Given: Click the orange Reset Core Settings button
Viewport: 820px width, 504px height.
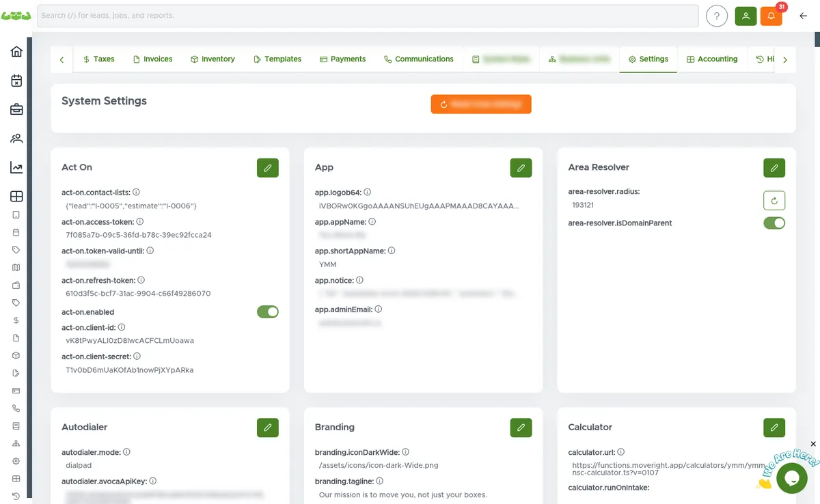Looking at the screenshot, I should [x=480, y=104].
